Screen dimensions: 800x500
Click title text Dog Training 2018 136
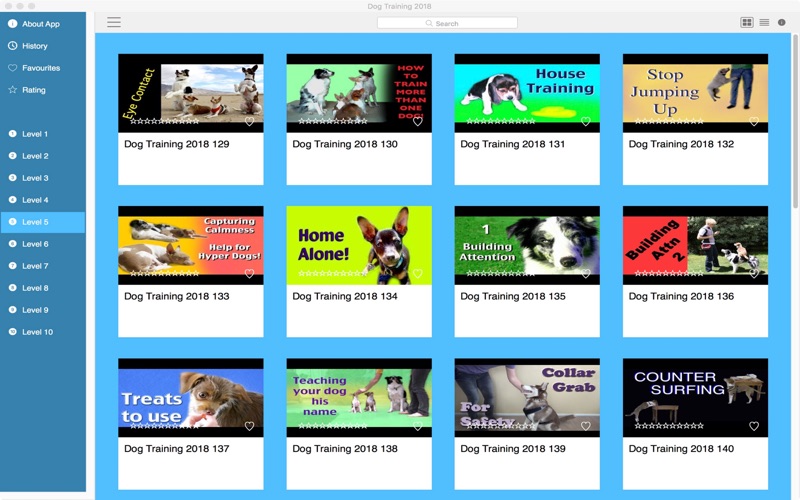click(x=681, y=296)
